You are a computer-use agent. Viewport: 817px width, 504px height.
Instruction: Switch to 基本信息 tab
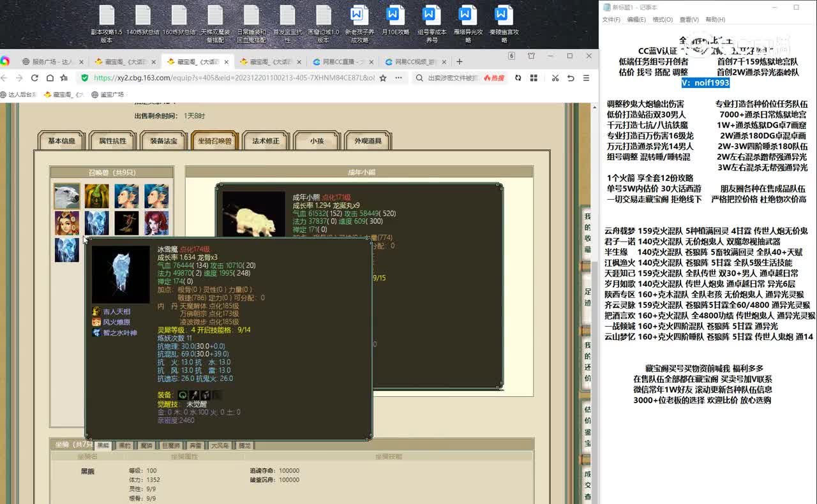point(62,141)
